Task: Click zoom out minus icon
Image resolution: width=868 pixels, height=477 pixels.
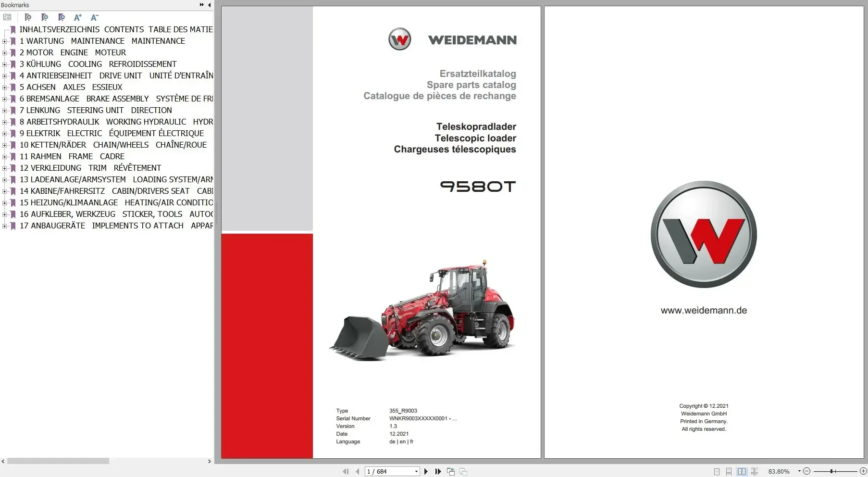Action: (x=807, y=471)
